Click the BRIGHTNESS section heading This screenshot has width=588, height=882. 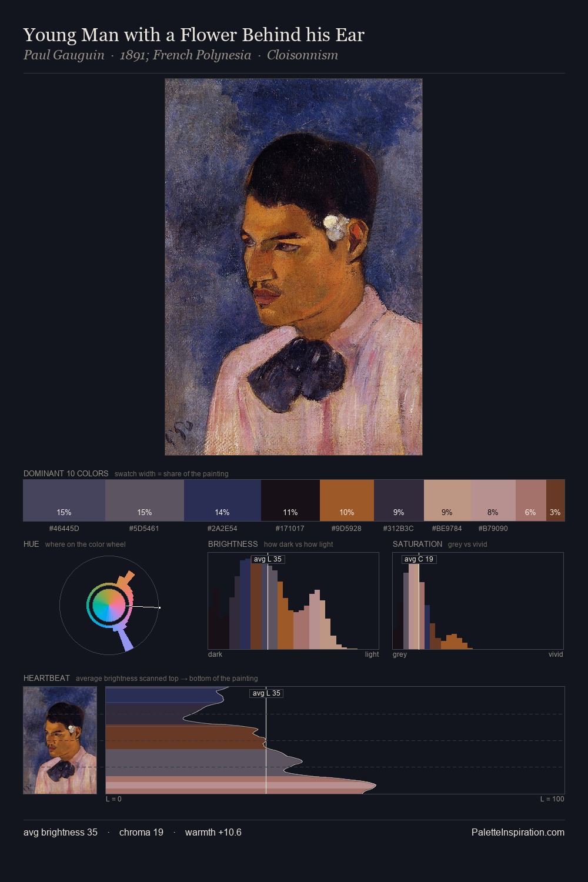point(233,544)
